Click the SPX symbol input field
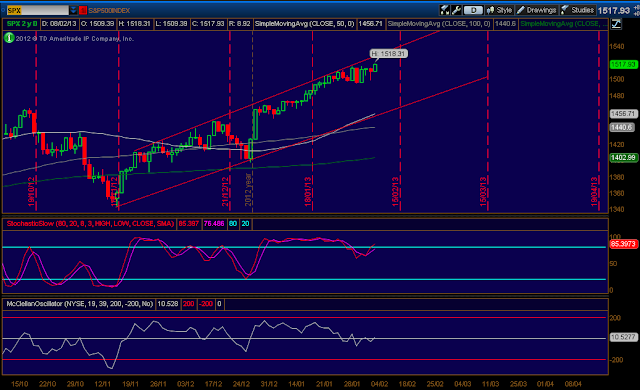This screenshot has height=390, width=640. (x=38, y=10)
